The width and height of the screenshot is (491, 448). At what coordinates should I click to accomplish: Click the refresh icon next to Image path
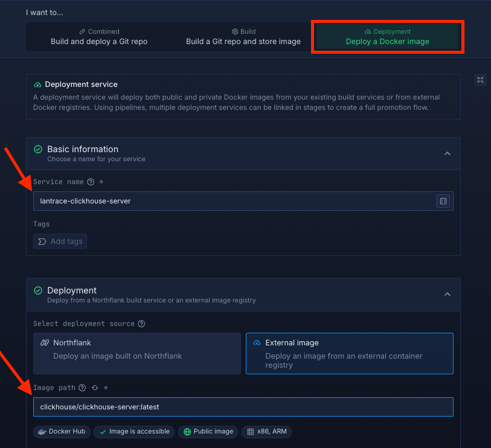click(x=95, y=388)
